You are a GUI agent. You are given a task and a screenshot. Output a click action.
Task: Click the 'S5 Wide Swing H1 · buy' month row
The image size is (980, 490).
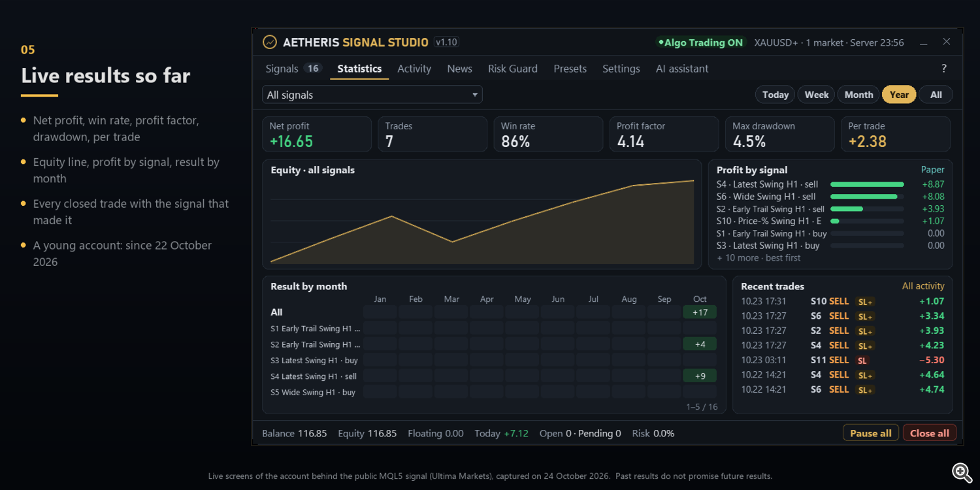coord(493,393)
